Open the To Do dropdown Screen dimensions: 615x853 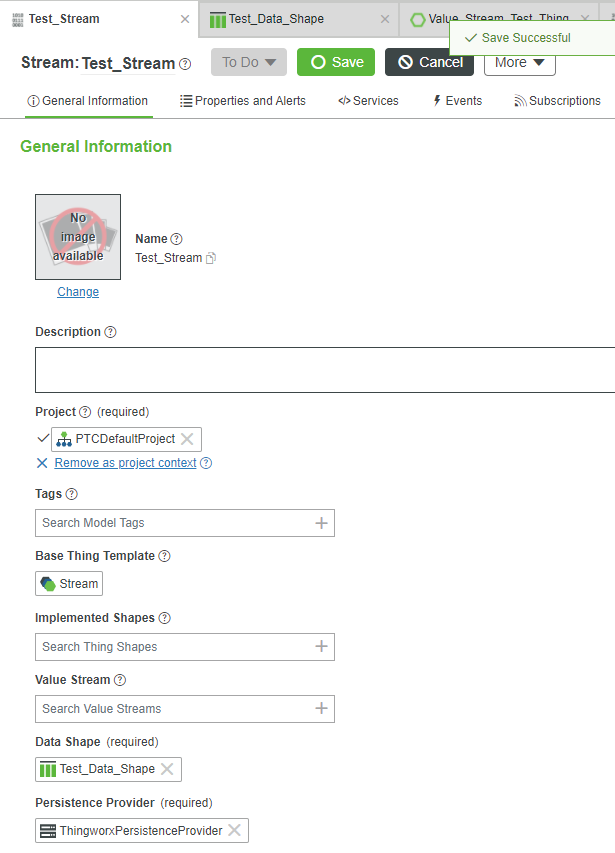pyautogui.click(x=248, y=62)
